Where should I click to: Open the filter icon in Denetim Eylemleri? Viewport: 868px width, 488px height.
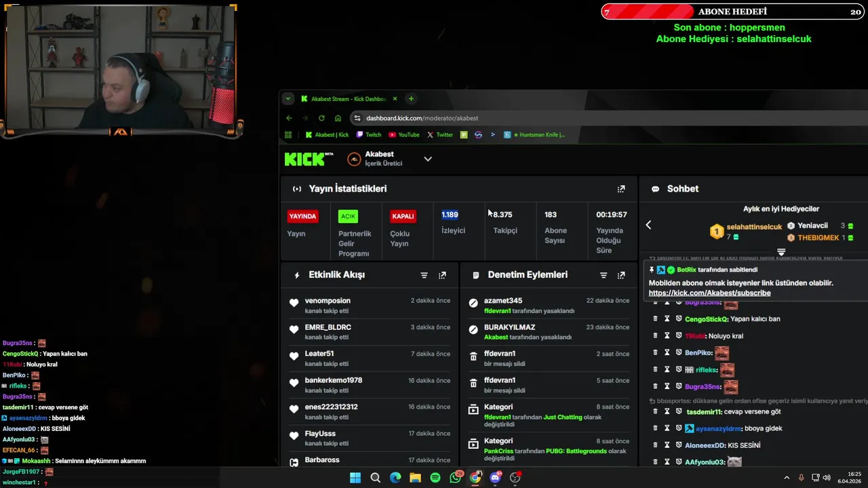click(603, 275)
